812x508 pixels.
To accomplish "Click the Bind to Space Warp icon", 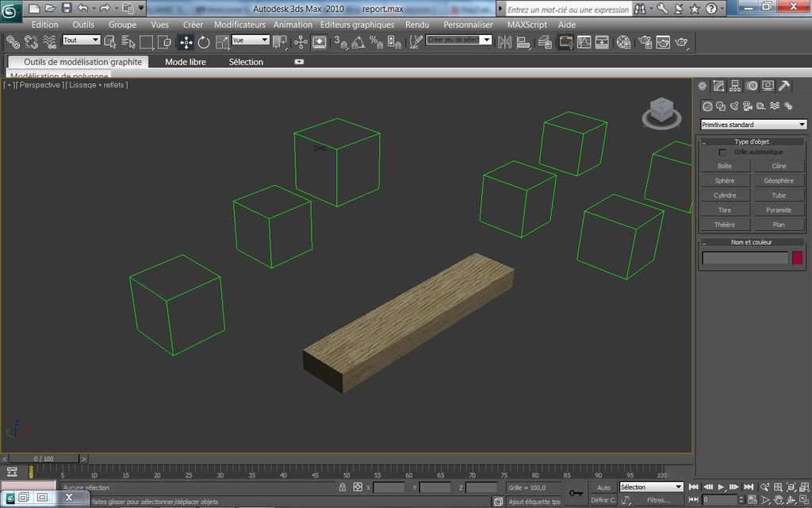I will coord(50,42).
